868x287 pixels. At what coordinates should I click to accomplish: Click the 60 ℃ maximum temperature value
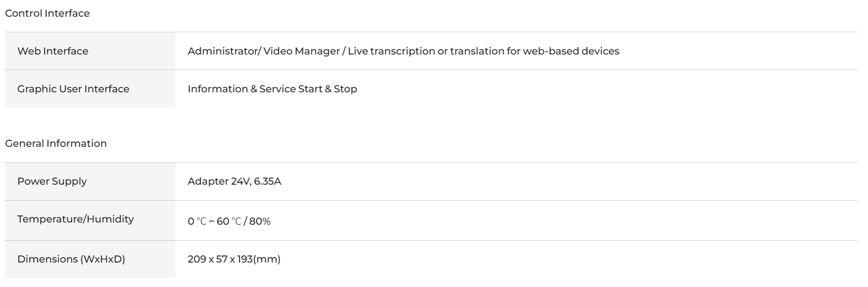pos(226,221)
